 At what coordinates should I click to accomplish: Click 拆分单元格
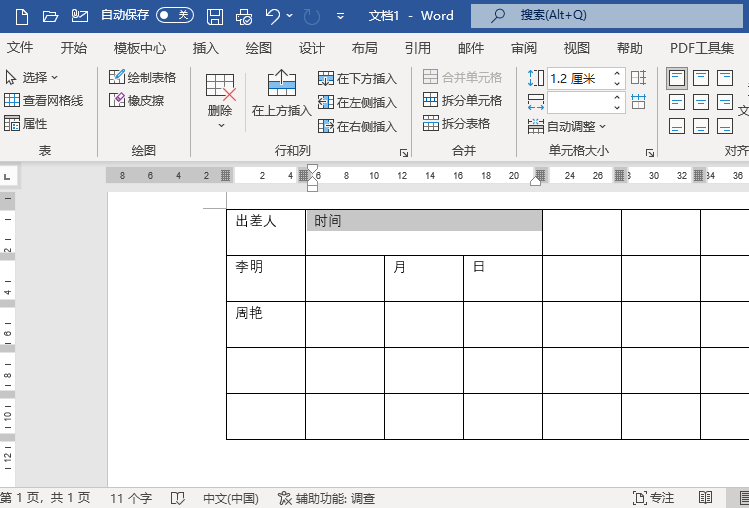click(x=462, y=100)
